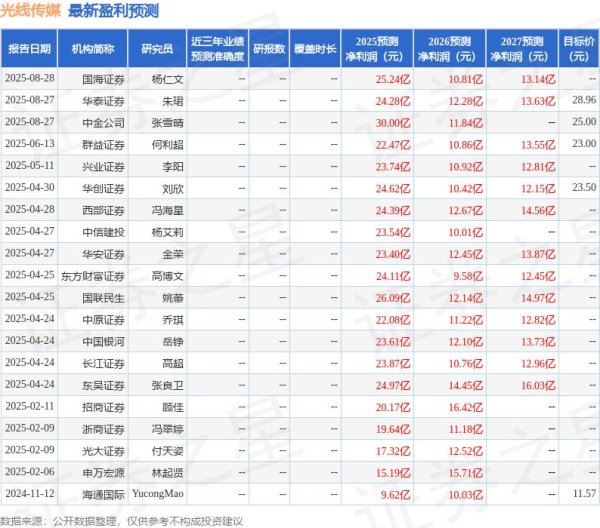Click target price 23.50

[584, 187]
